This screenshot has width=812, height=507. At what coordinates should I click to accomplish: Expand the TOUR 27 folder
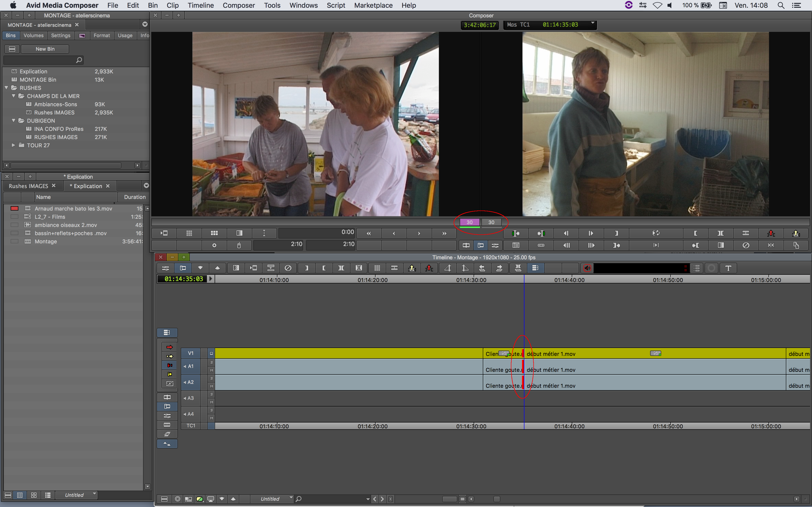point(14,145)
